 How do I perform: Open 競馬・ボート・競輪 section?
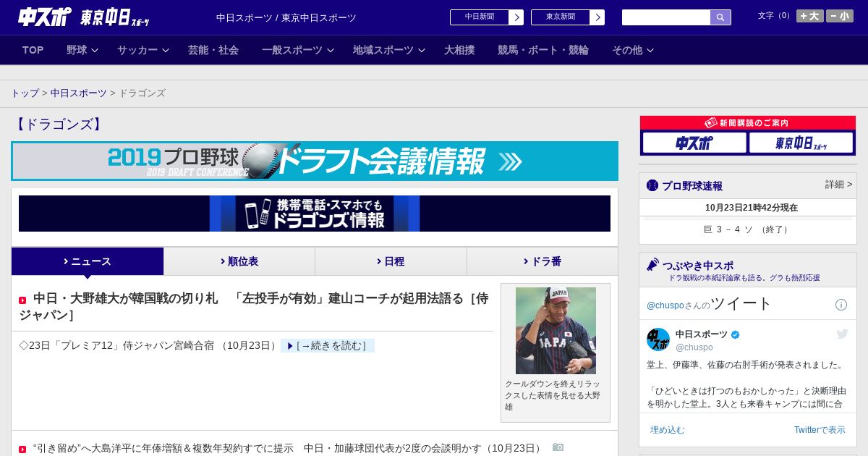pos(543,50)
